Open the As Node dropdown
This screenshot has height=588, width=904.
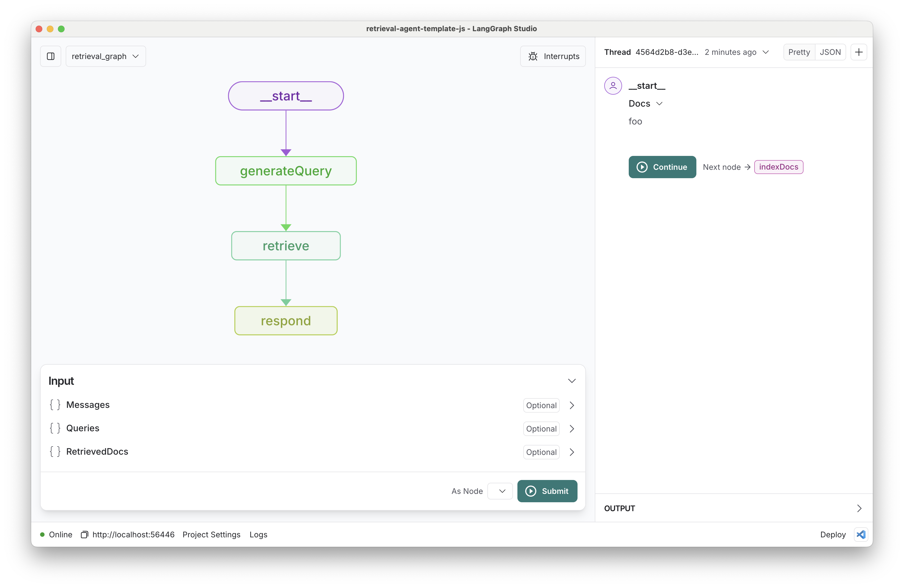(x=500, y=491)
